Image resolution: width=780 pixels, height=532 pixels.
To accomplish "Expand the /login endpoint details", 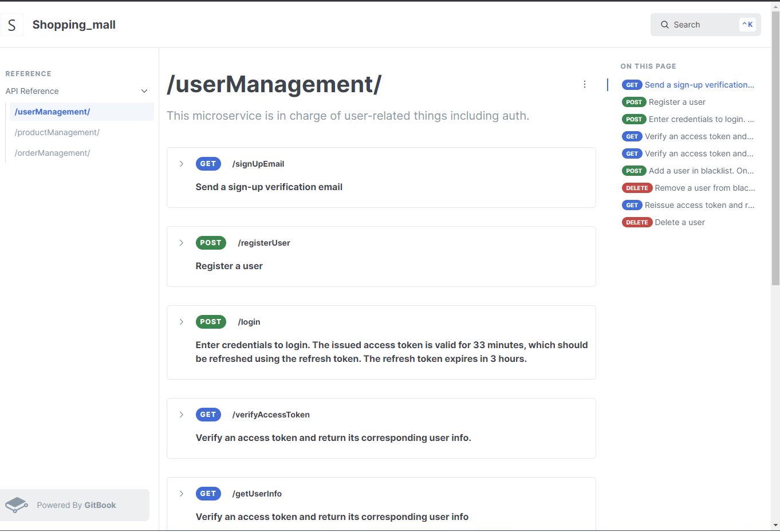I will coord(182,321).
